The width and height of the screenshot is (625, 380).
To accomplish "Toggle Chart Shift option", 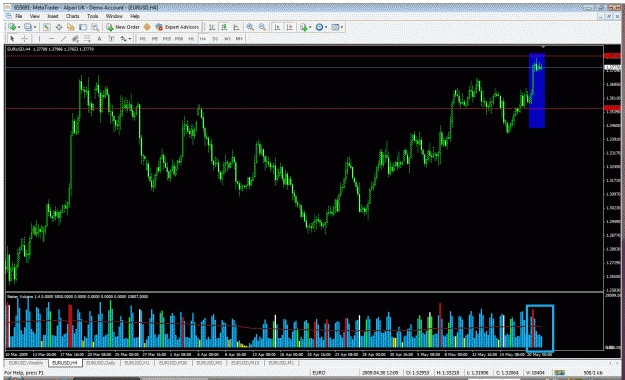I will click(x=289, y=27).
